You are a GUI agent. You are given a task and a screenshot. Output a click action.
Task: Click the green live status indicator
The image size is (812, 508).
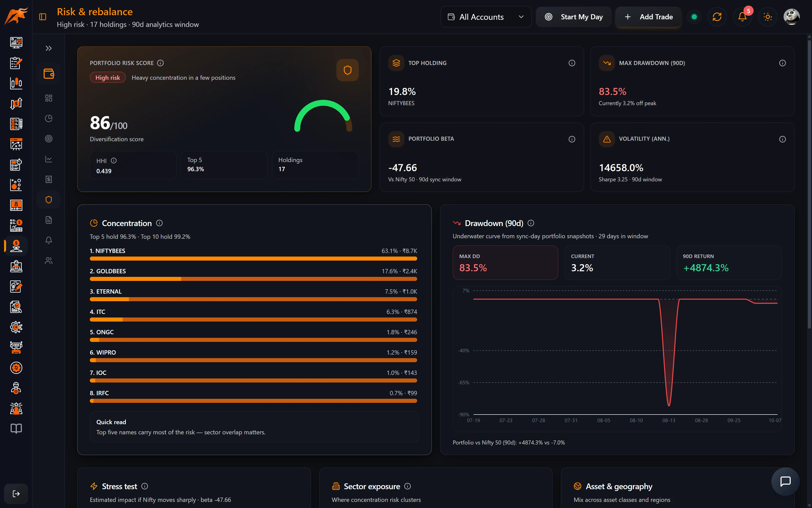pos(694,17)
